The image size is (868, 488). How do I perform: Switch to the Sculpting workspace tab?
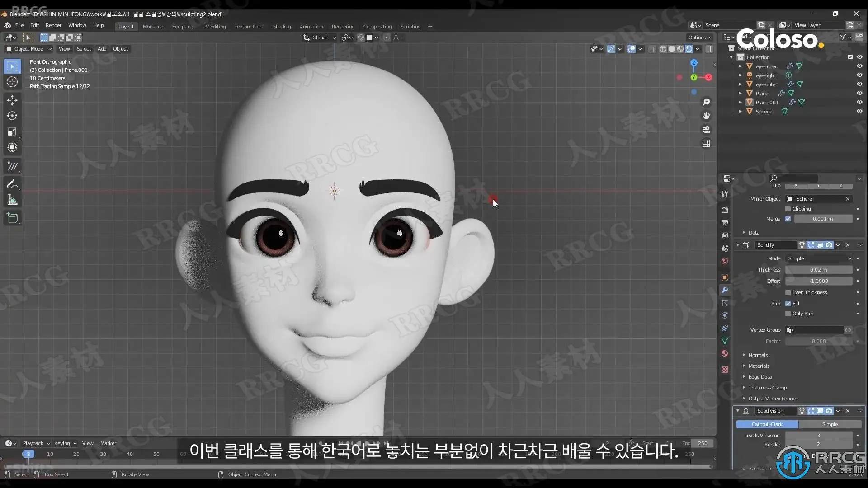[x=182, y=27]
